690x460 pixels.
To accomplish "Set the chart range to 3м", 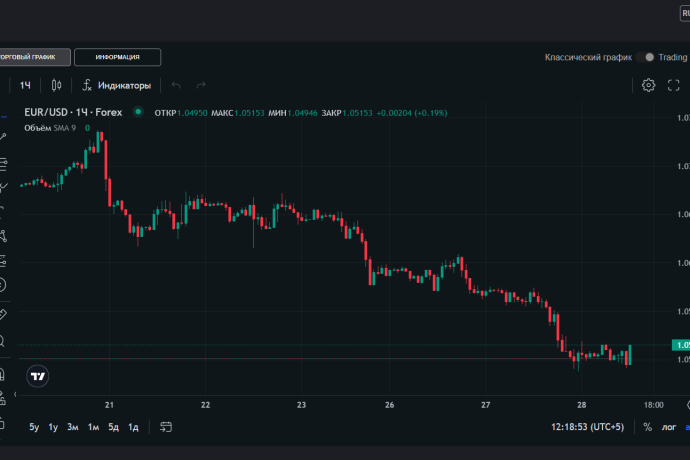I will pos(73,427).
